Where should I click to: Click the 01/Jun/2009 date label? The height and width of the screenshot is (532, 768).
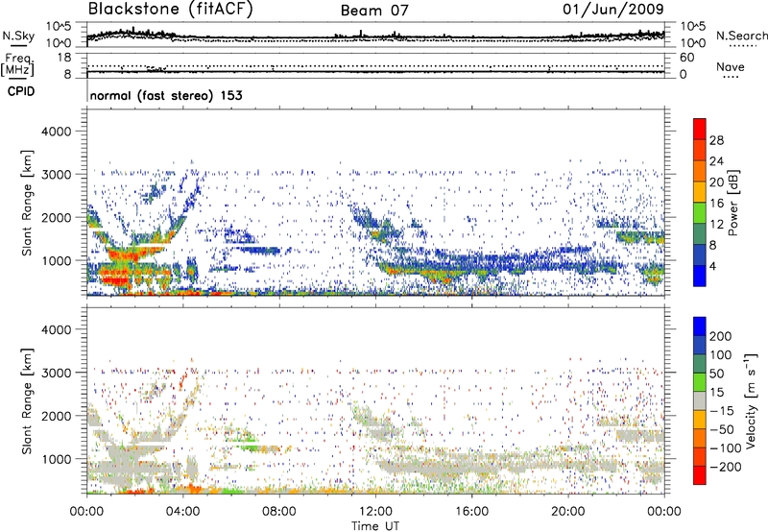613,10
